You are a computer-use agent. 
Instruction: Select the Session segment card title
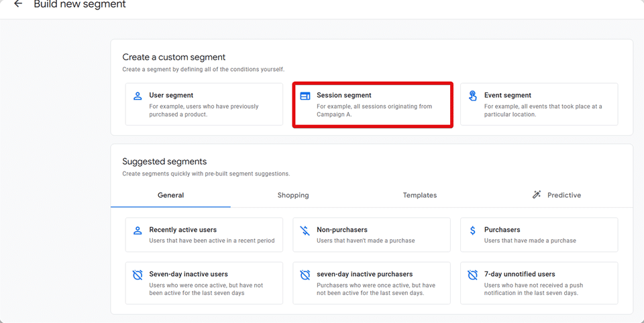(x=343, y=95)
